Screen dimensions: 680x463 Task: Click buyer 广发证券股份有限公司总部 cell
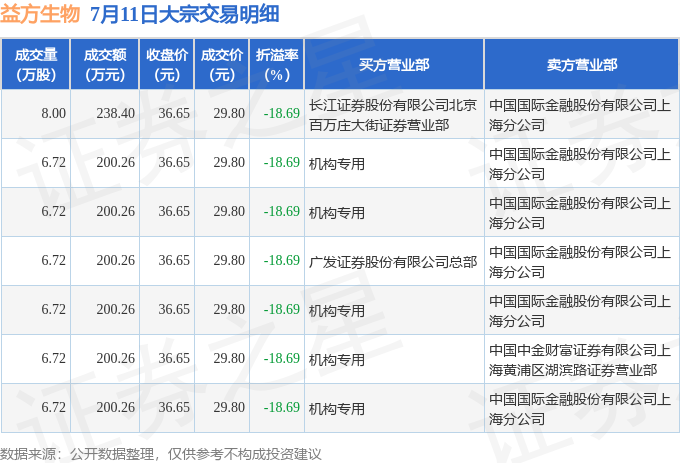pos(392,261)
